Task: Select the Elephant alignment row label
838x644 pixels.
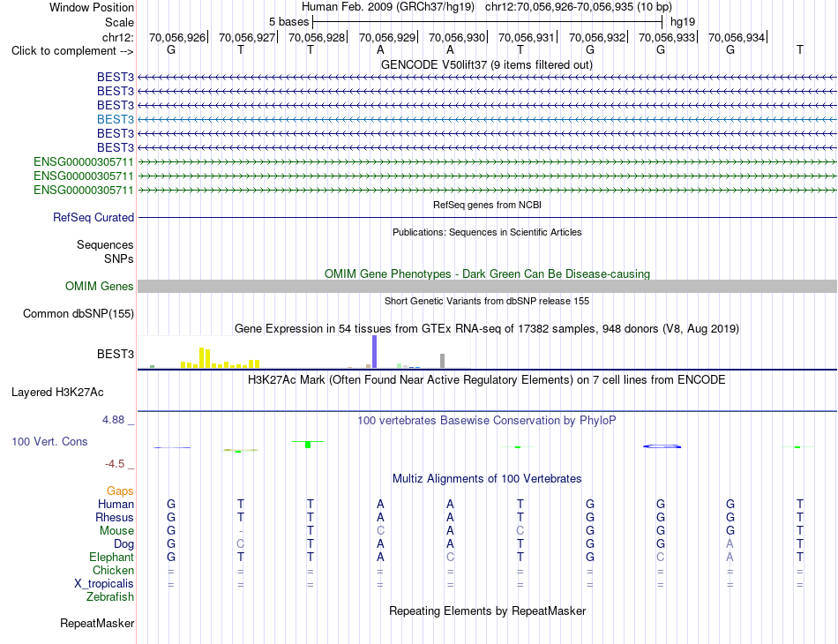Action: click(111, 557)
